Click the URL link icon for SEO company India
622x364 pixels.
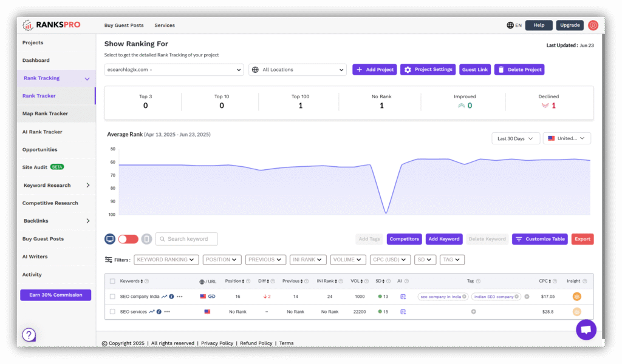coord(212,296)
